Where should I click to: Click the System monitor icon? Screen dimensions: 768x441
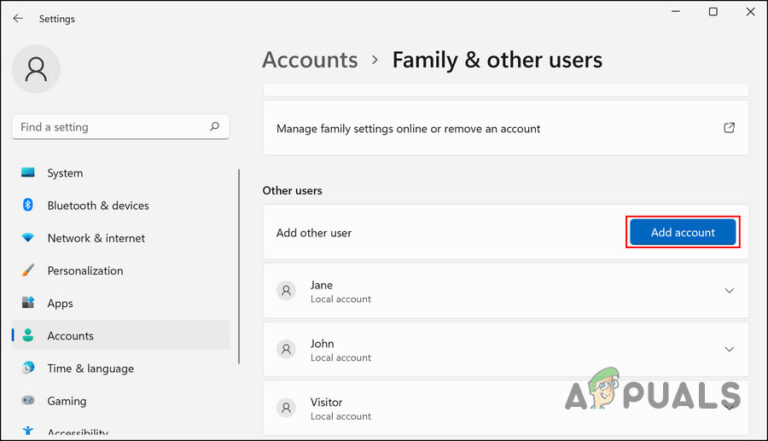pos(28,172)
